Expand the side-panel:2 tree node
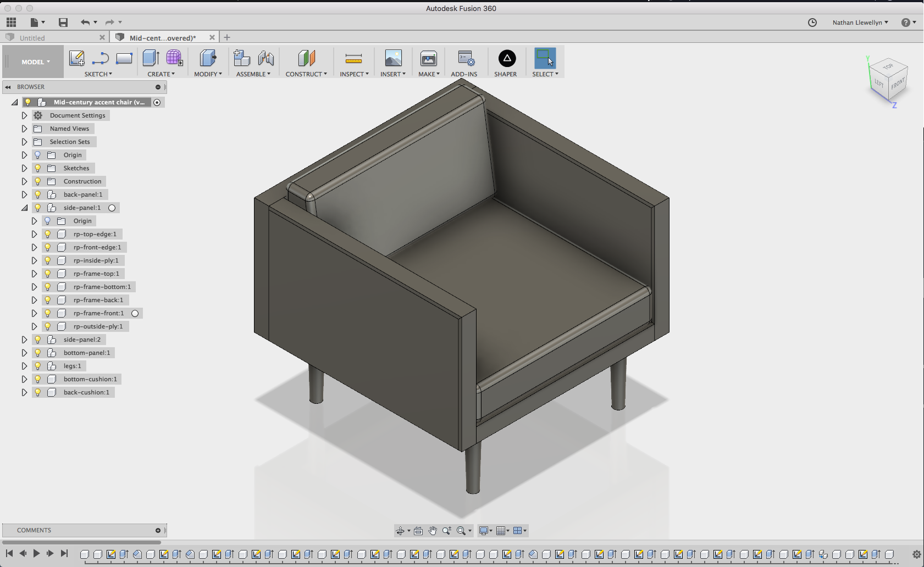This screenshot has height=567, width=924. tap(24, 340)
